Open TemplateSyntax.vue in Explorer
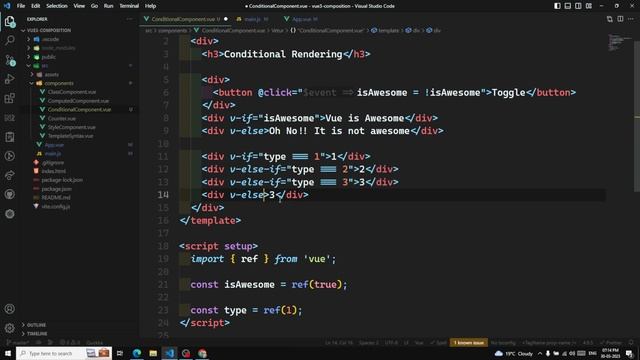The height and width of the screenshot is (360, 640). tap(71, 136)
